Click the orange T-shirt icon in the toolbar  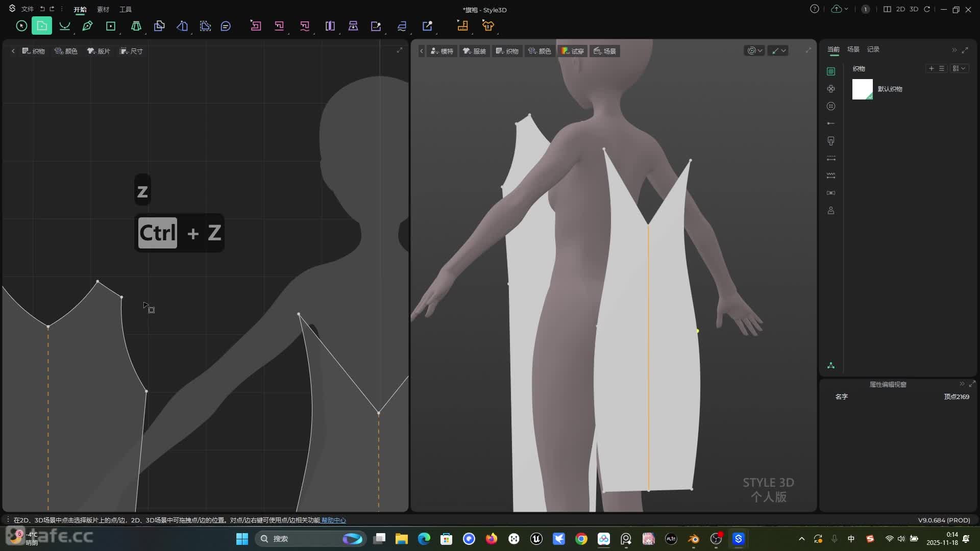pos(488,26)
